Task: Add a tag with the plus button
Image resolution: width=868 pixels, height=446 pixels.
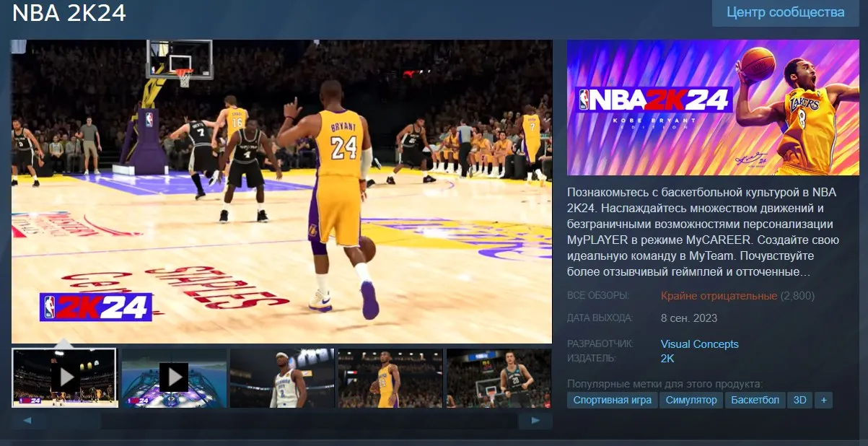Action: tap(823, 400)
